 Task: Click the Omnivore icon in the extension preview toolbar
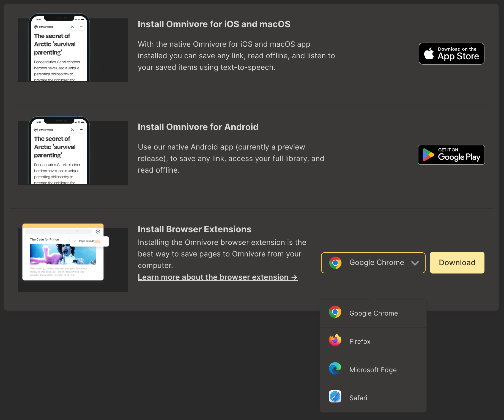pos(98,231)
